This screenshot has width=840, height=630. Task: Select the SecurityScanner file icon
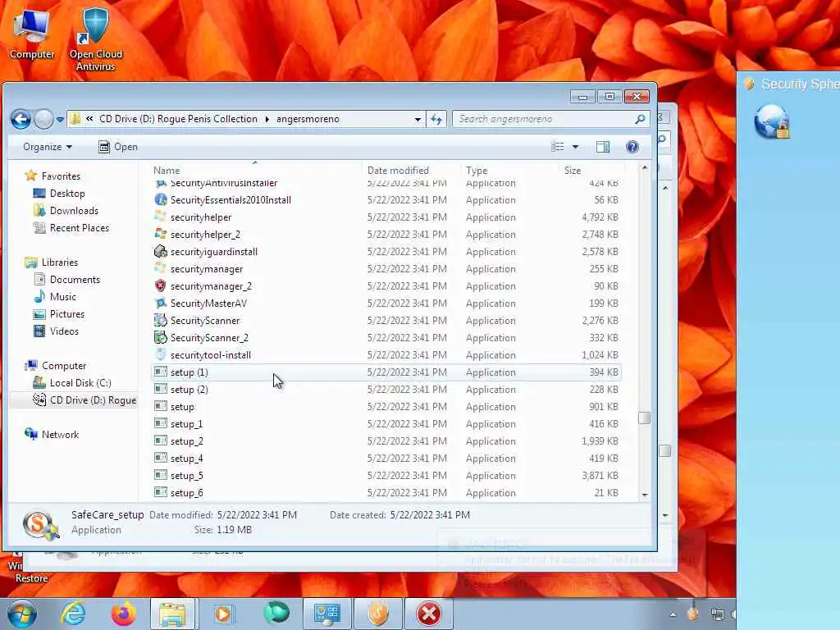(x=160, y=320)
